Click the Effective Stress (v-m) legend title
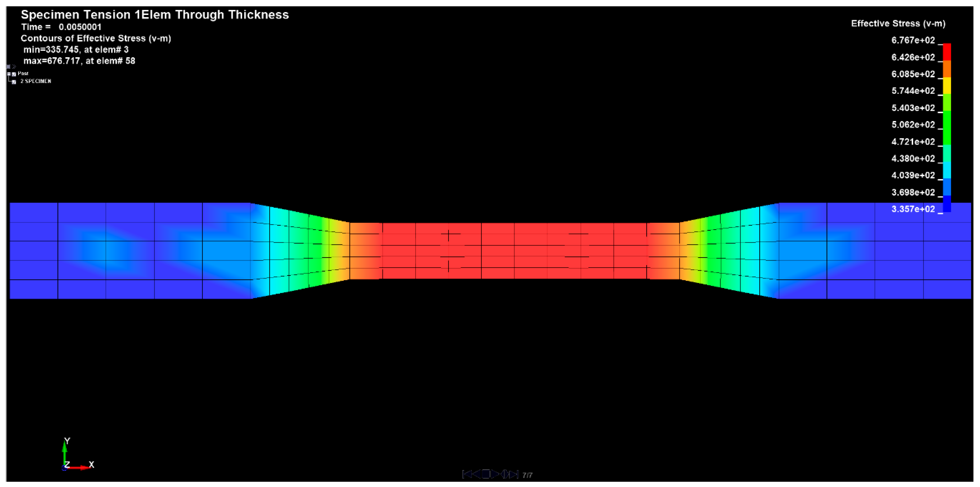Viewport: 980px width, 487px height. pos(898,24)
